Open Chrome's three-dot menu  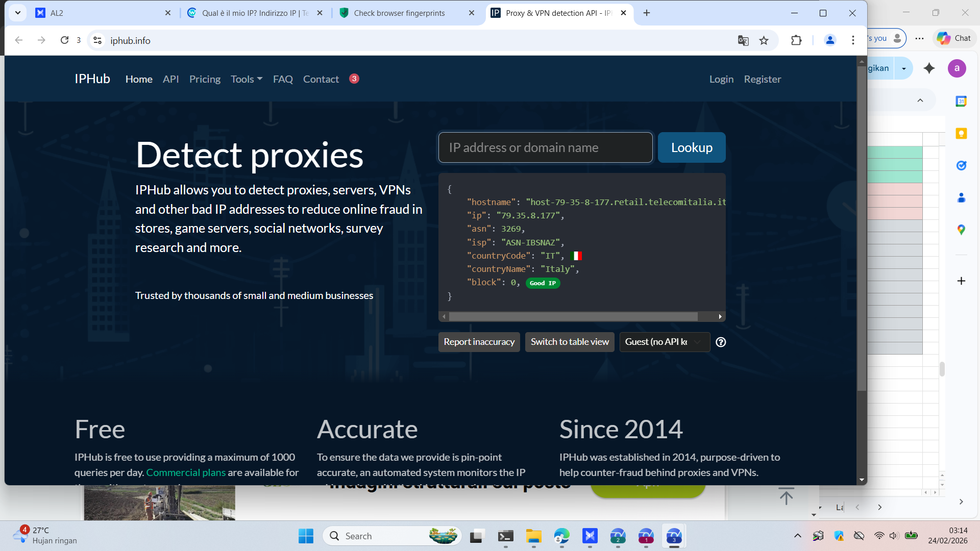coord(853,40)
